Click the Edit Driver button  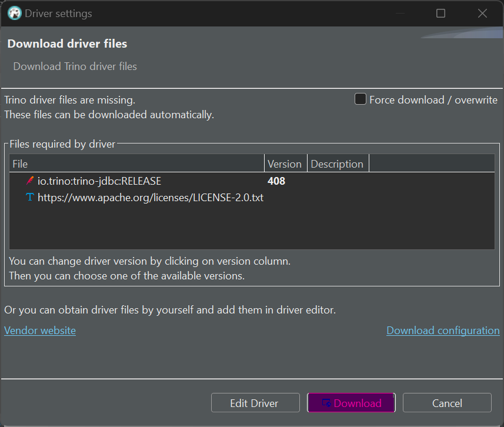255,402
